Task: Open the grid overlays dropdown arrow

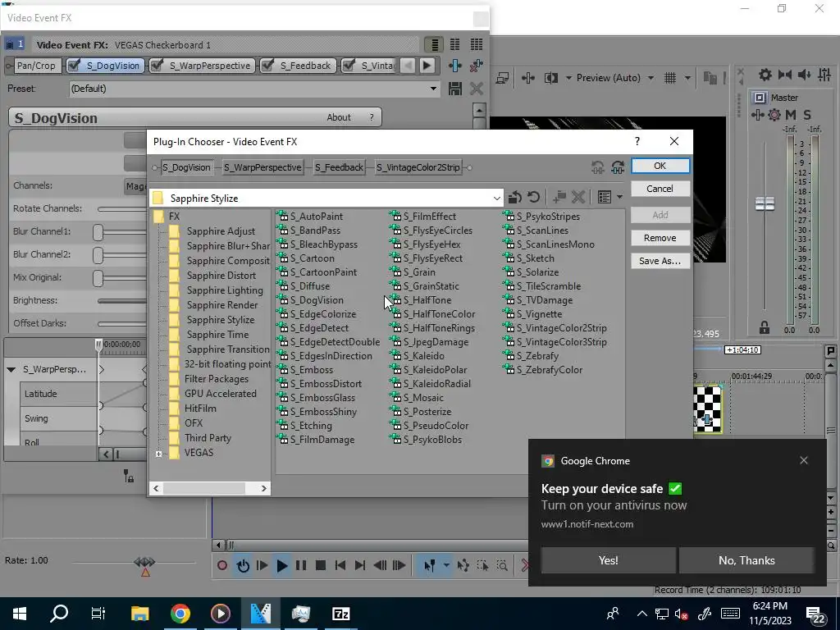Action: (687, 78)
